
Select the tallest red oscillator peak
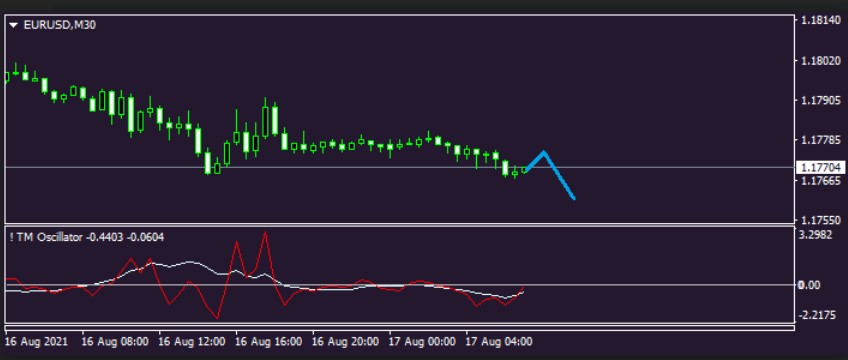click(265, 232)
